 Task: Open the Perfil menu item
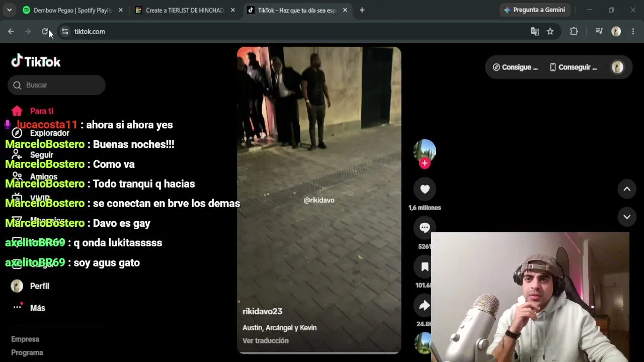(40, 286)
